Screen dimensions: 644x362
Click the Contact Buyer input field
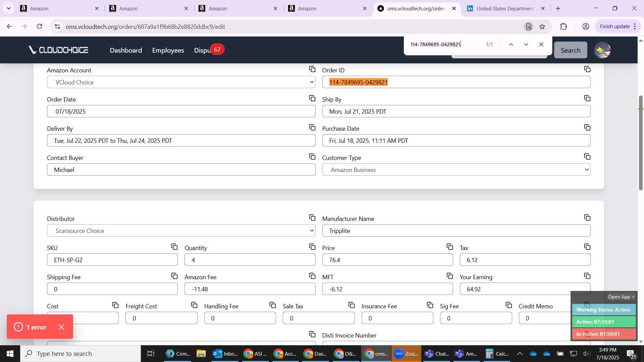click(x=181, y=170)
